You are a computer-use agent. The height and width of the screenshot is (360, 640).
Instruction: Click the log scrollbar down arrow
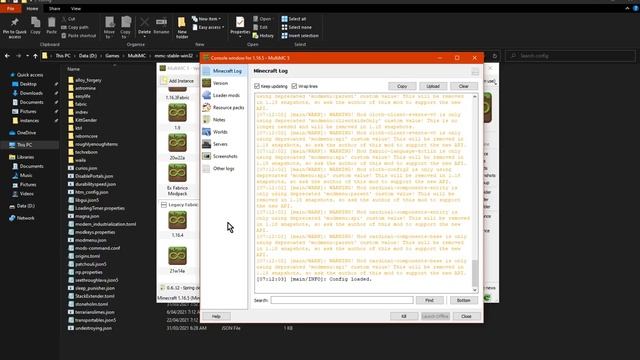475,290
